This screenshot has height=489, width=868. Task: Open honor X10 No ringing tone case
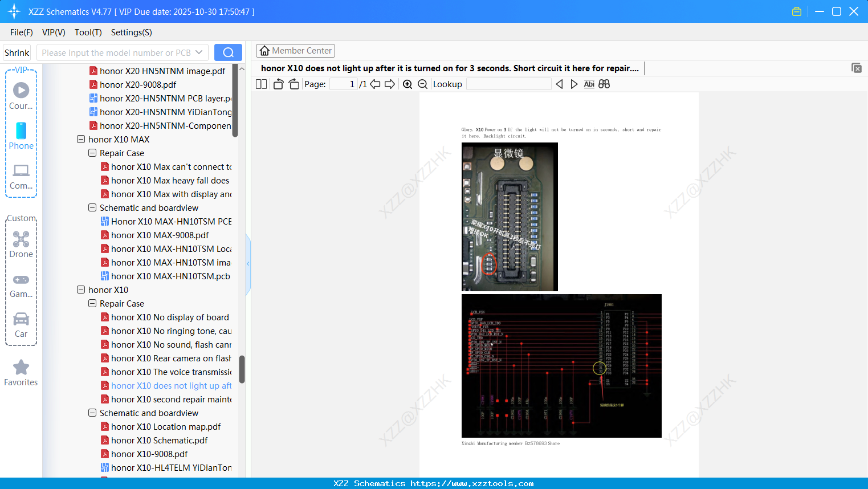click(x=171, y=331)
